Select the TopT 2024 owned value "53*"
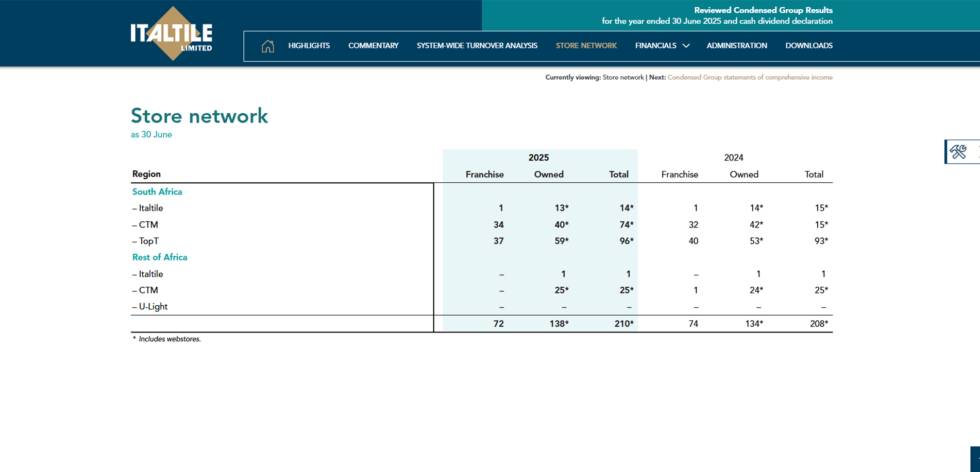980x472 pixels. click(756, 241)
